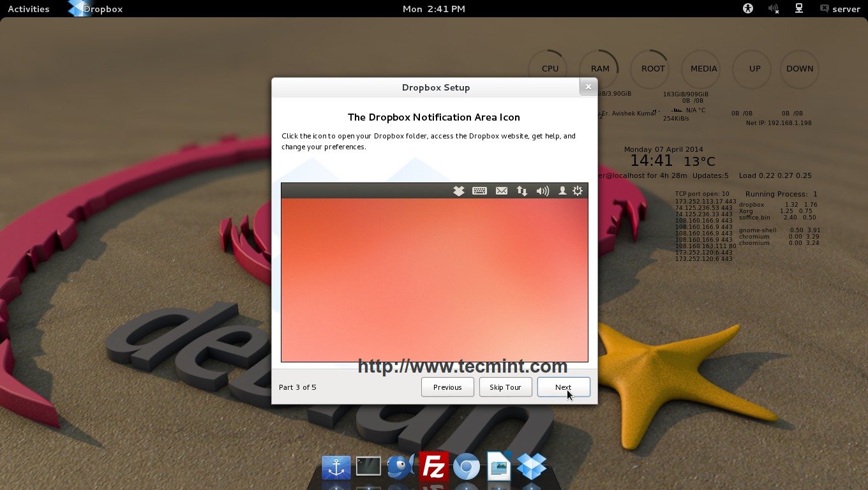This screenshot has height=490, width=868.
Task: Skip the Dropbox tour
Action: pos(505,387)
